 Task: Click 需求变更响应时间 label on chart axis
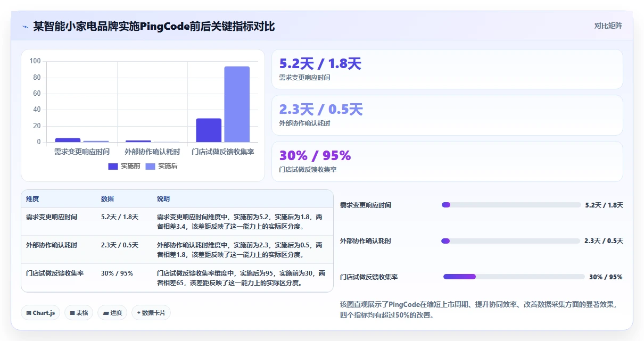pos(81,152)
